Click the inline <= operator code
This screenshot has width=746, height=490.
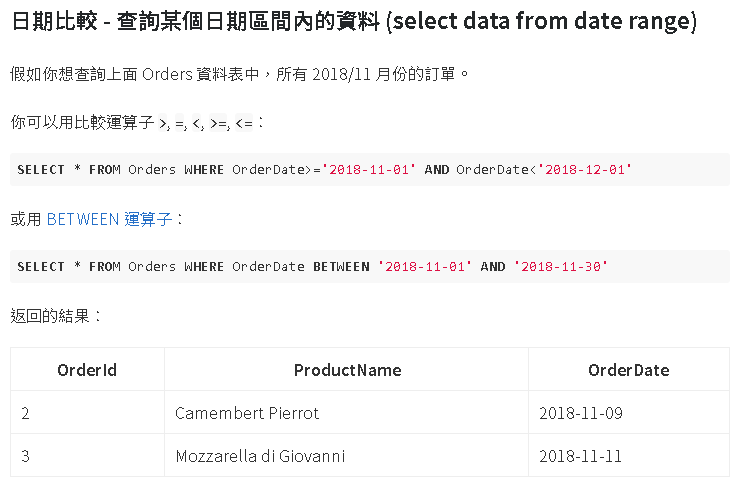(x=244, y=123)
